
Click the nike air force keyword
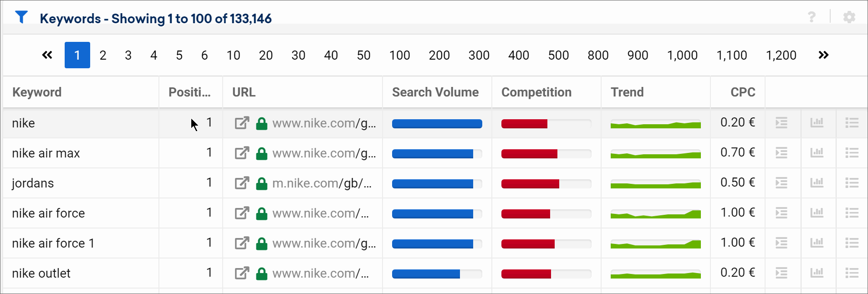(x=48, y=213)
